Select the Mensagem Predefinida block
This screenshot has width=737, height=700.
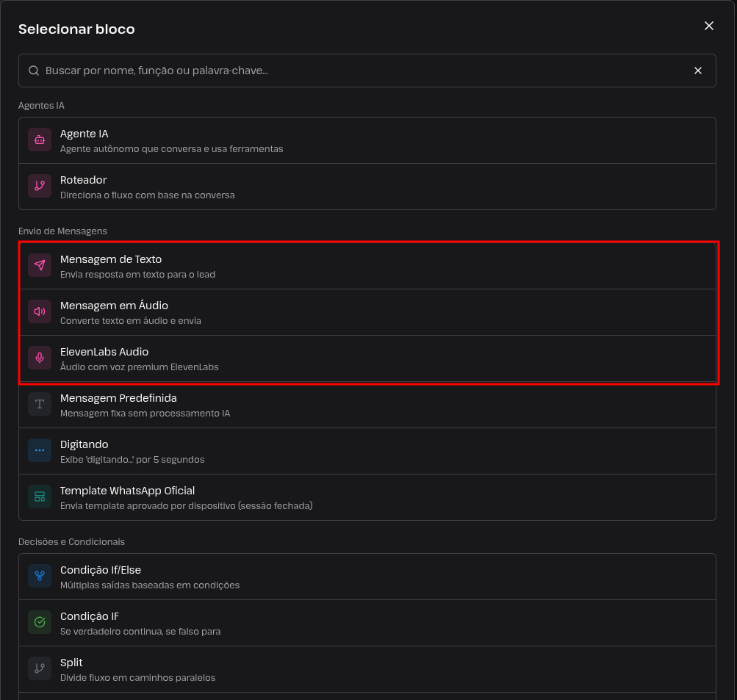(367, 405)
